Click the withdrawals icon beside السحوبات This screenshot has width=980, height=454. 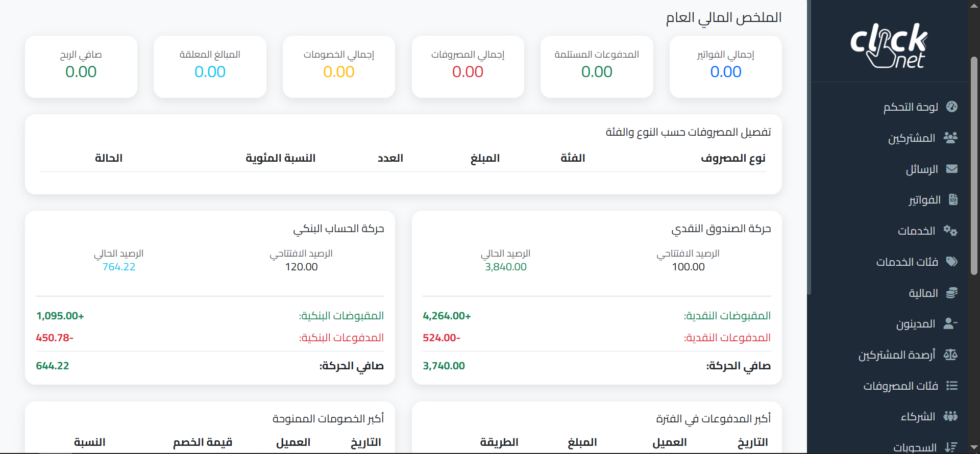951,446
